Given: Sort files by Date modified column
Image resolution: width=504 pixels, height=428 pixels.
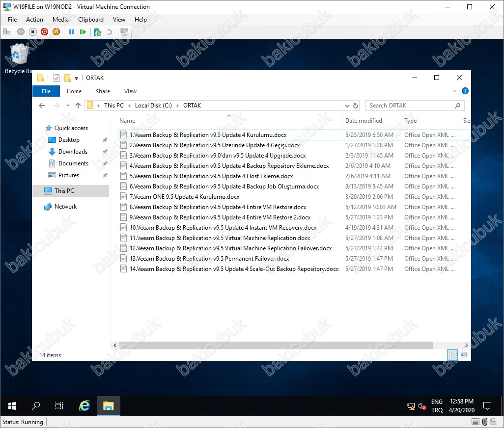Looking at the screenshot, I should (364, 121).
